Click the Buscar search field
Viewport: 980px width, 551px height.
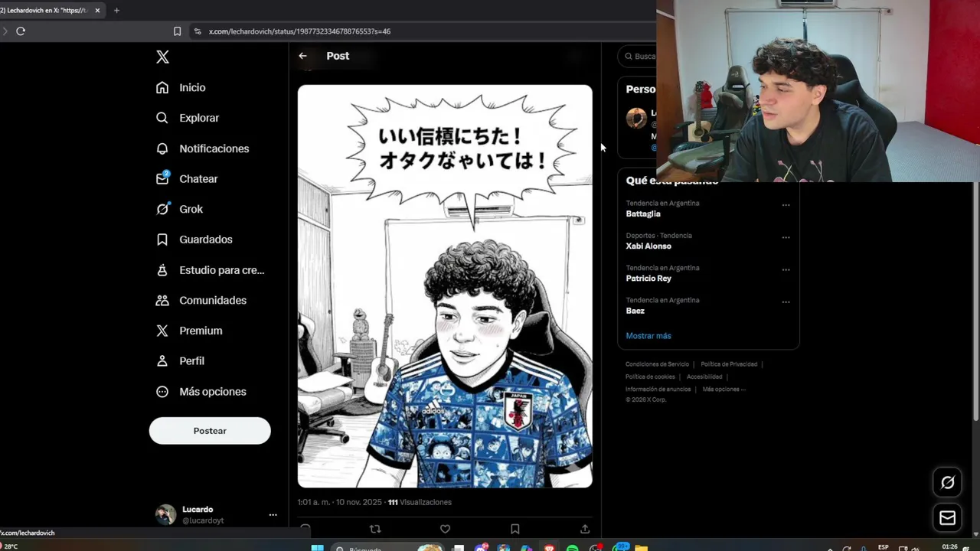point(637,56)
